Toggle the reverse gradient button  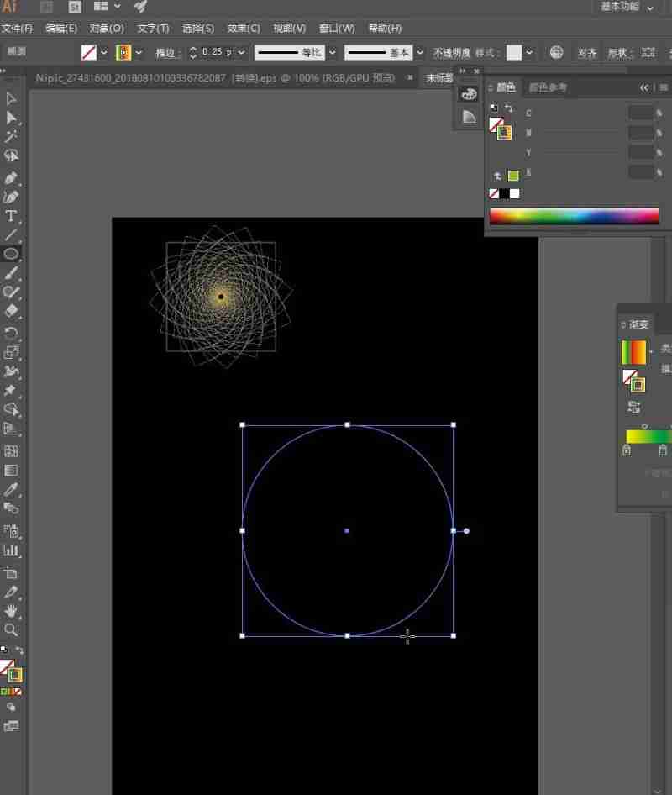click(634, 407)
